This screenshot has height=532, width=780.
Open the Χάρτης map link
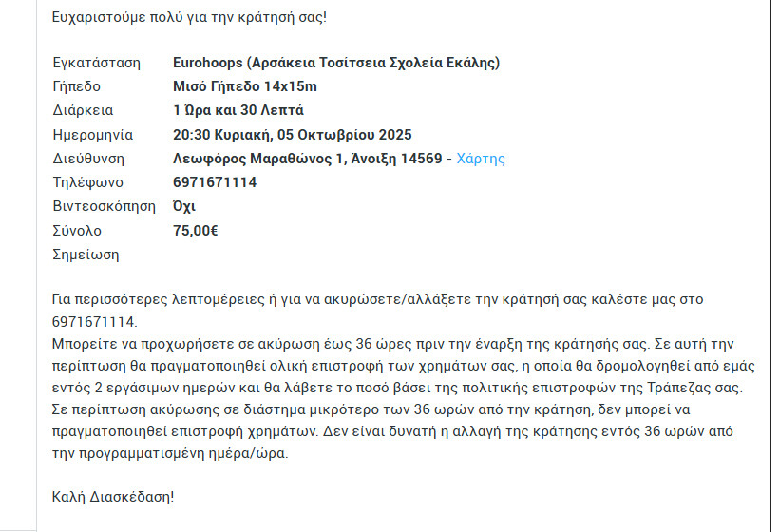(481, 159)
